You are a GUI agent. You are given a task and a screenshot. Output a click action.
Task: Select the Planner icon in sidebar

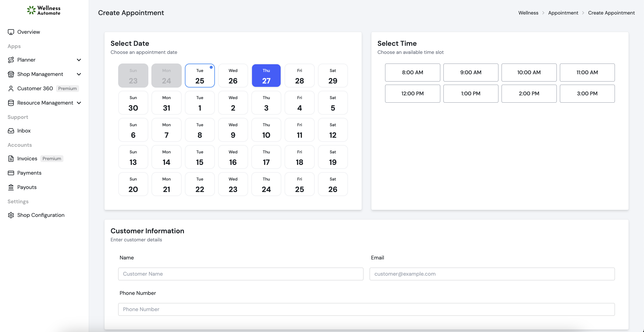pyautogui.click(x=11, y=60)
